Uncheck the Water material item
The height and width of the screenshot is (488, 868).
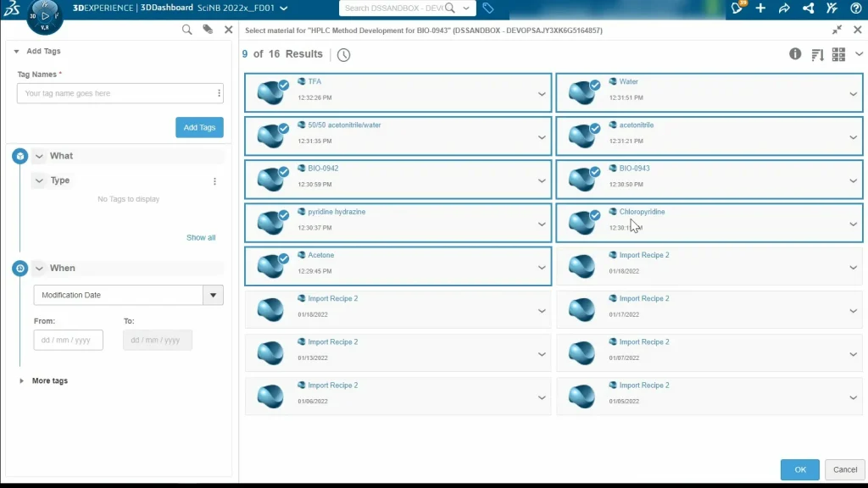pyautogui.click(x=595, y=86)
